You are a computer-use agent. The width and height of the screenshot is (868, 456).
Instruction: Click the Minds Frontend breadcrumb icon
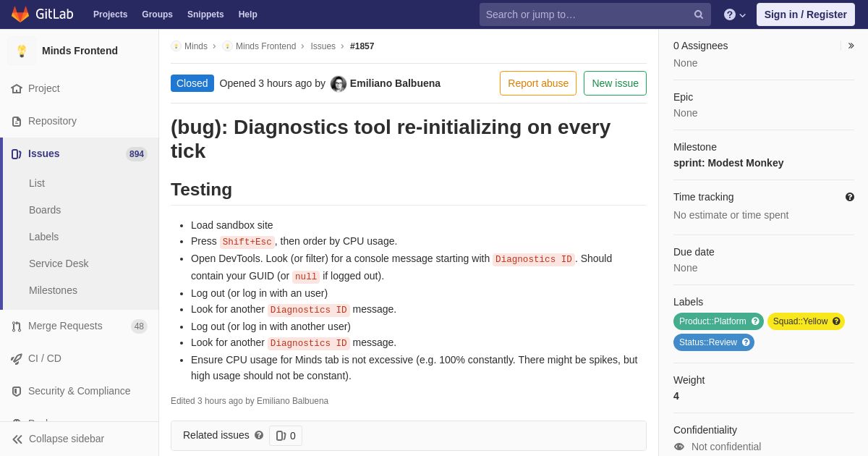tap(227, 46)
